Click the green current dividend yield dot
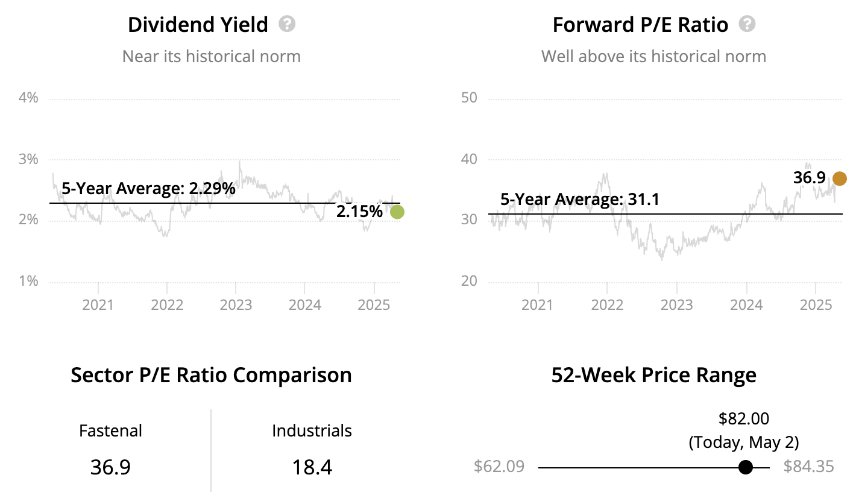This screenshot has width=856, height=504. tap(397, 212)
